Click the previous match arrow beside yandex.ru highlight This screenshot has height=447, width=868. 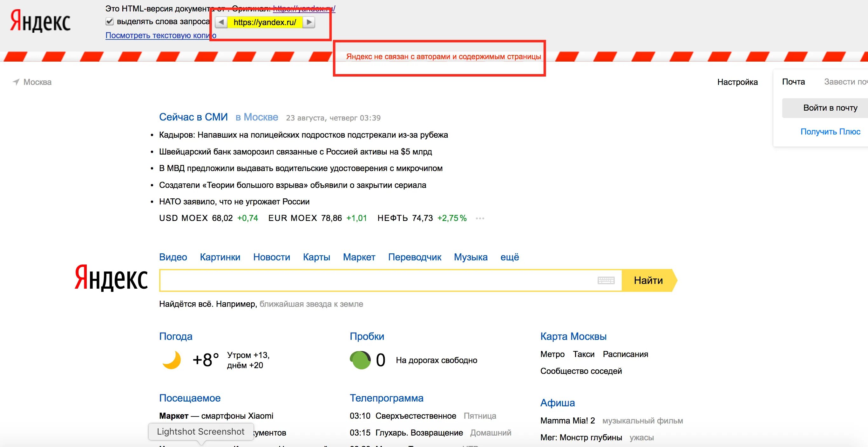tap(221, 22)
